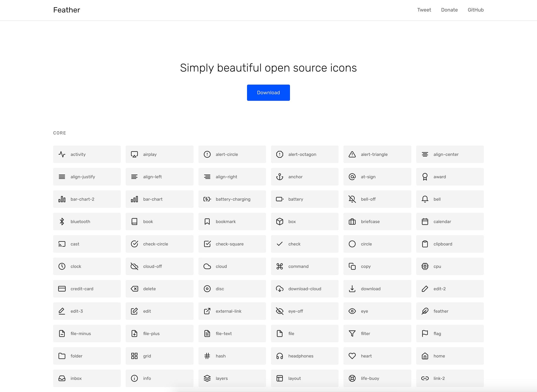
Task: Select the battery-charging icon
Action: point(207,199)
